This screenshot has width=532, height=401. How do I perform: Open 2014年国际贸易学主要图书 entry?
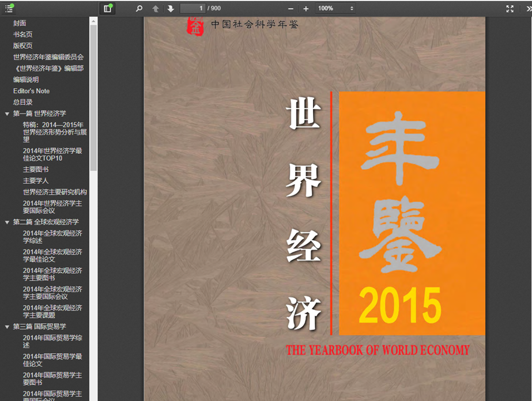52,379
